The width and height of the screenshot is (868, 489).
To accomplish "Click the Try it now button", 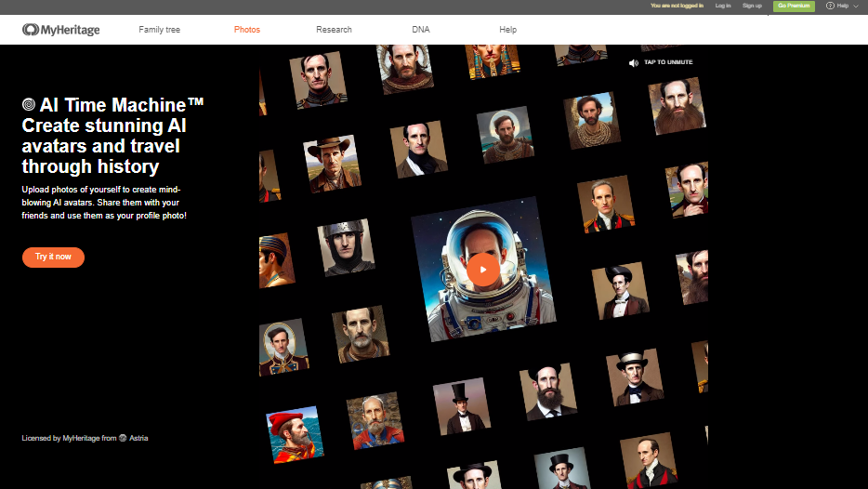I will [x=53, y=257].
